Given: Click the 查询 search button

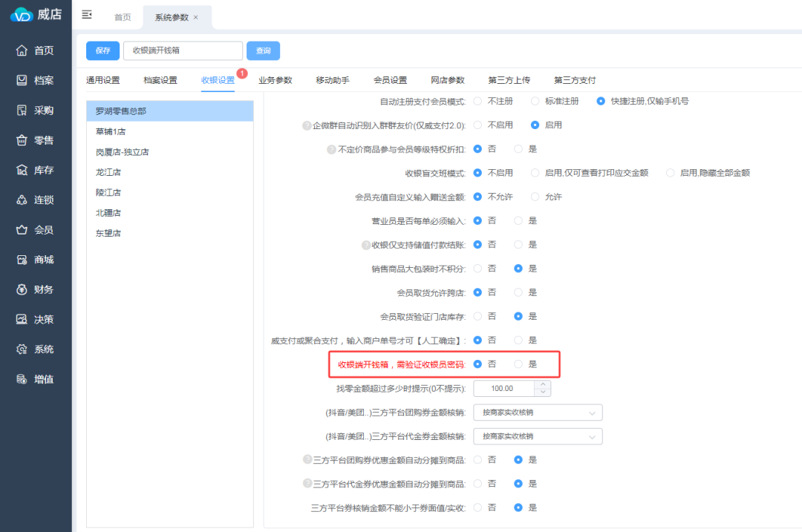Looking at the screenshot, I should [x=263, y=50].
